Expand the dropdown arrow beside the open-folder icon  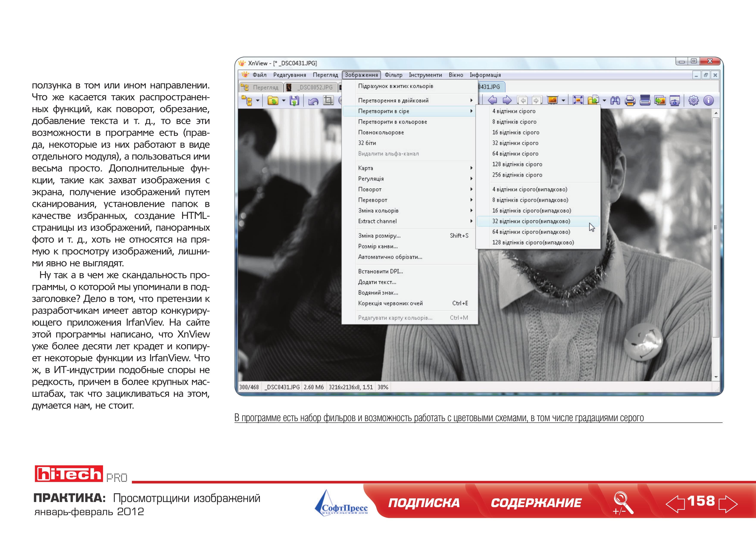[x=284, y=100]
